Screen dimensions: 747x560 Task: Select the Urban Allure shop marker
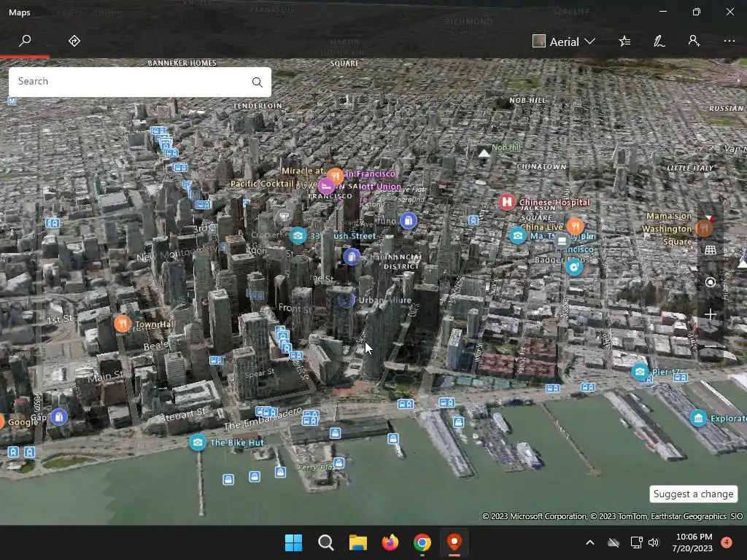pos(346,300)
